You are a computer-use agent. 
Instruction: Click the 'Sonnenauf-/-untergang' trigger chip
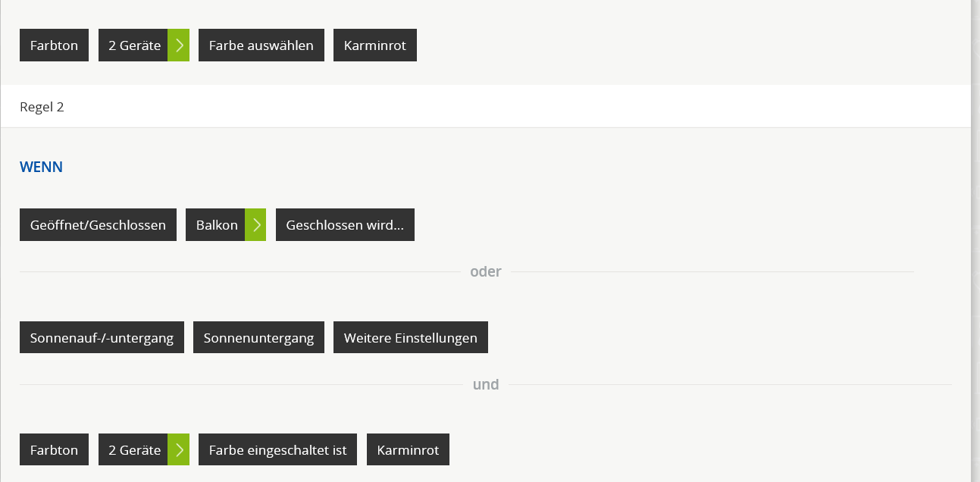tap(102, 338)
